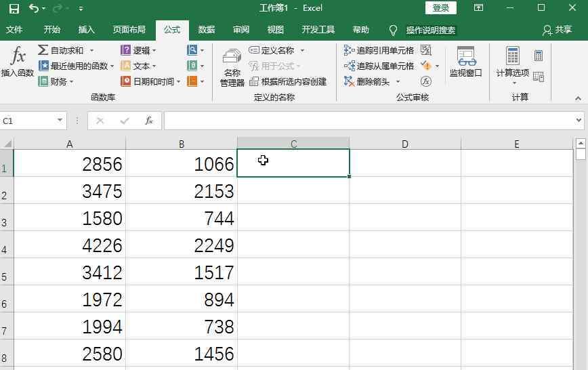Click the 插入函数 (Insert Function) icon
This screenshot has height=370, width=588.
18,62
